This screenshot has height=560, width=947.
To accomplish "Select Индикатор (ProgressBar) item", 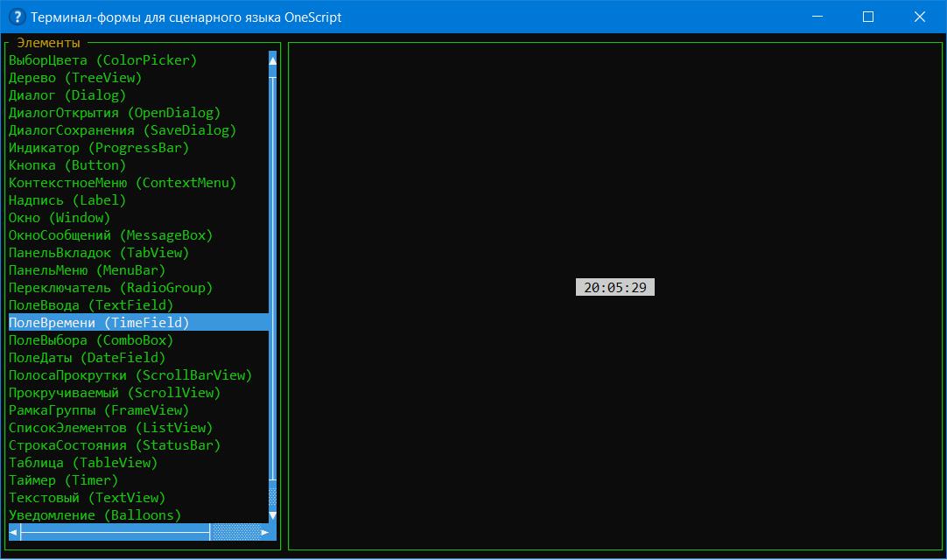I will 98,148.
